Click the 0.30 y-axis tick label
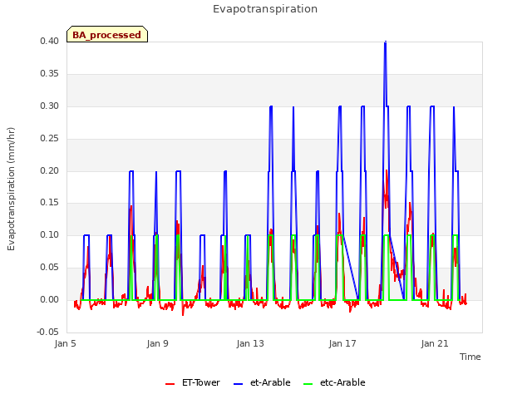The image size is (532, 399). click(50, 106)
